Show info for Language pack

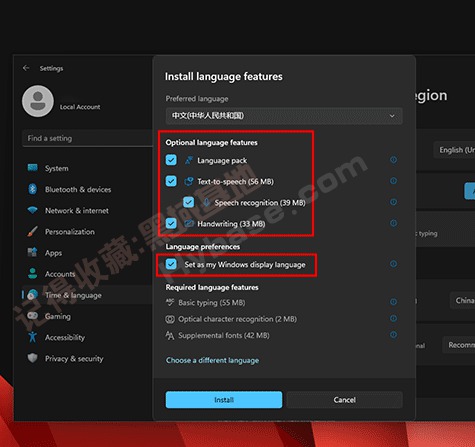pyautogui.click(x=393, y=160)
